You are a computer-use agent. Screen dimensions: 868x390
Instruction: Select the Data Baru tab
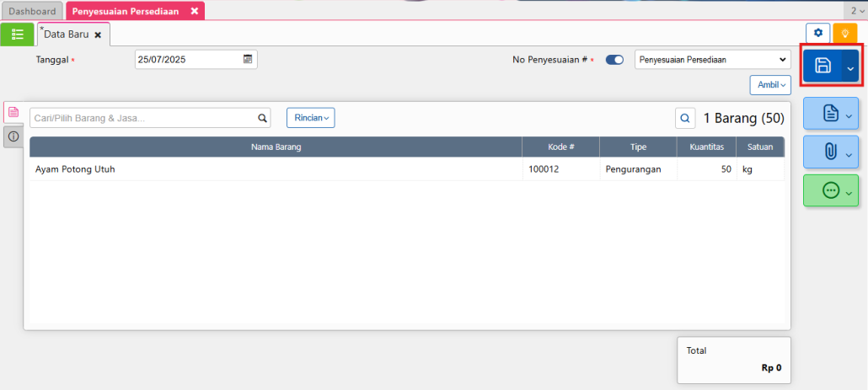(66, 35)
